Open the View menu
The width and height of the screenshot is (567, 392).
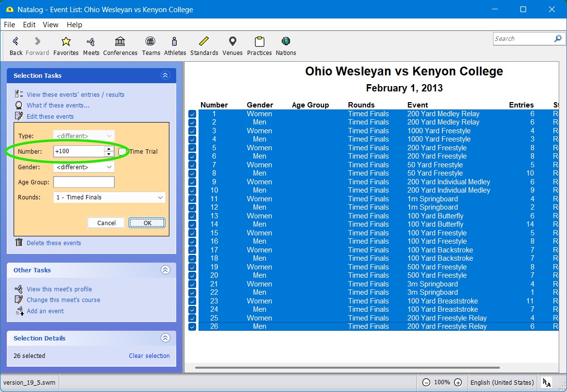click(x=51, y=25)
